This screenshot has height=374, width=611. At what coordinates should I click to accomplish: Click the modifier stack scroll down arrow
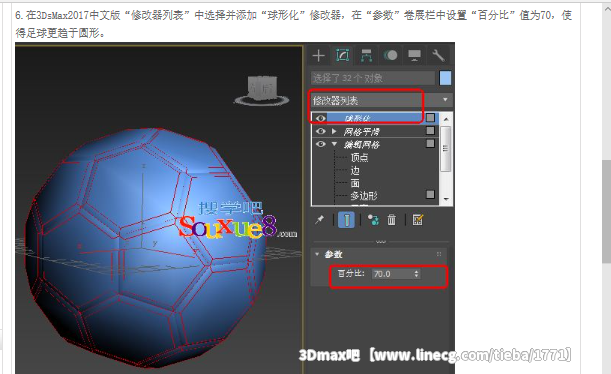(446, 199)
